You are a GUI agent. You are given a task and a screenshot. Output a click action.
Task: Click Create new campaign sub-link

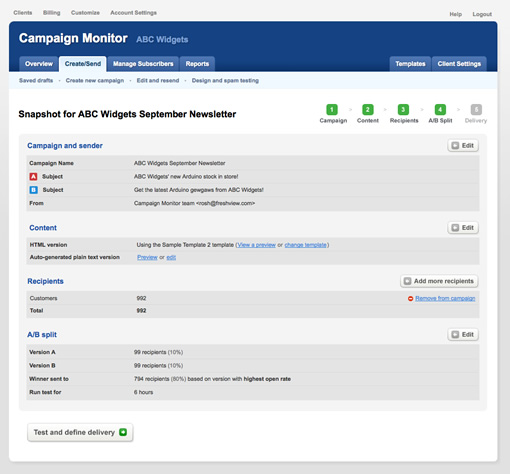coord(95,80)
